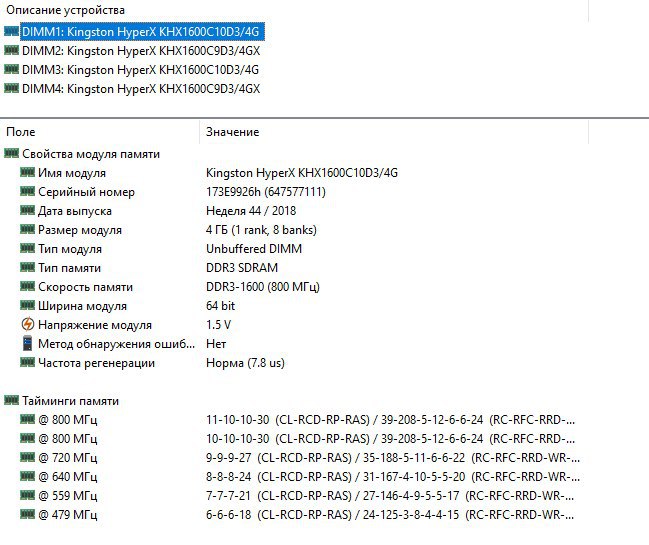
Task: Click the value 'DDR3 SDRAM'
Action: coord(242,268)
